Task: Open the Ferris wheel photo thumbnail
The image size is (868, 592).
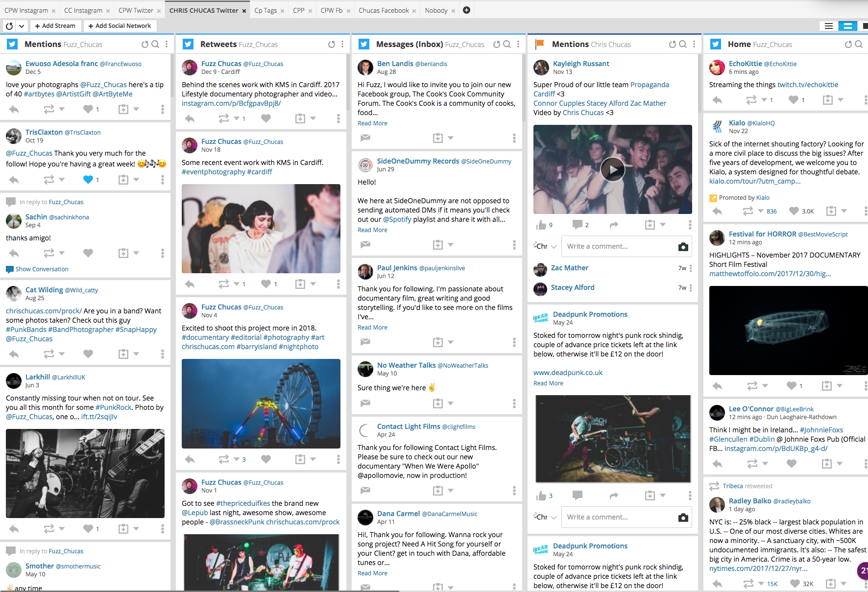Action: pyautogui.click(x=261, y=403)
